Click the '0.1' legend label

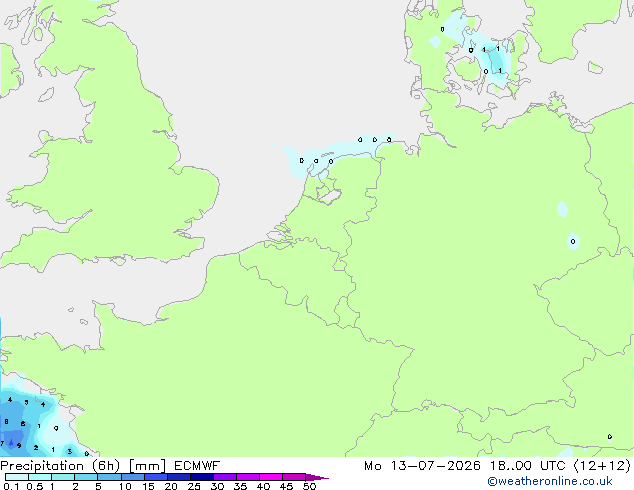(11, 486)
